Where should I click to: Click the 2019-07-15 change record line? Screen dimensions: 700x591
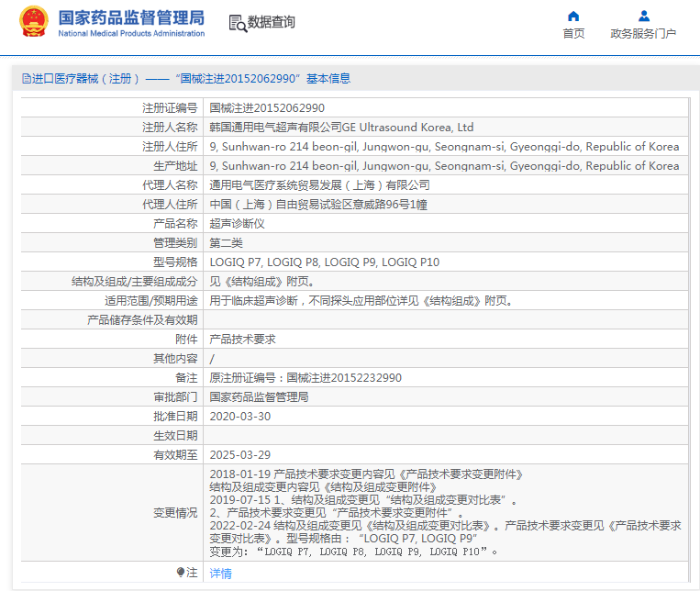coord(363,500)
